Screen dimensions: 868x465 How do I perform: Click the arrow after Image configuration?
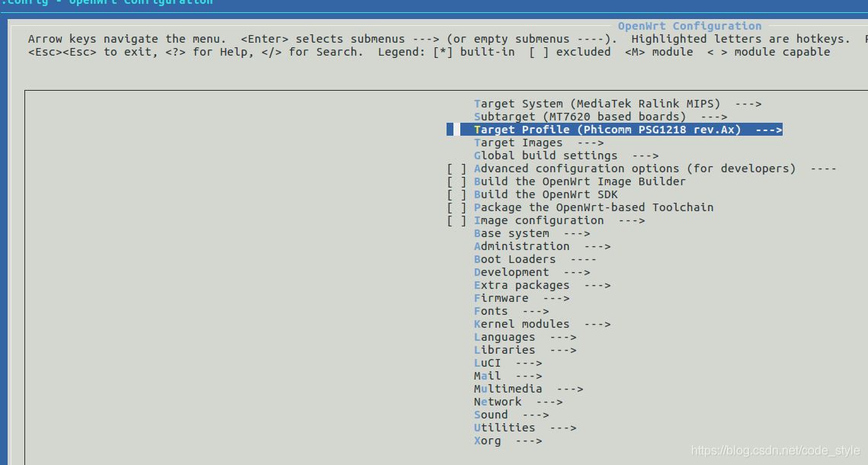click(x=632, y=220)
